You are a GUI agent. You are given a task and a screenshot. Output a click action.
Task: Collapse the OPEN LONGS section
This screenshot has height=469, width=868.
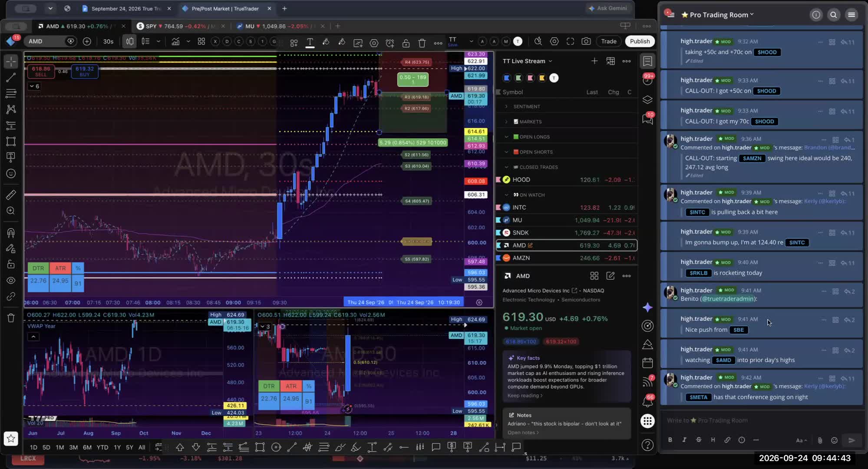[x=506, y=137]
